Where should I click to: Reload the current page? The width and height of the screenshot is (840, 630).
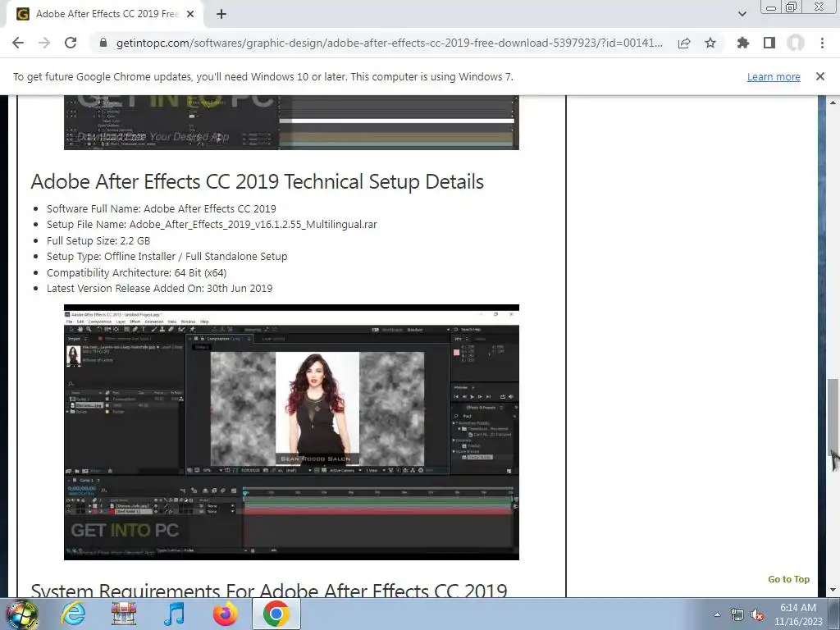[x=71, y=43]
